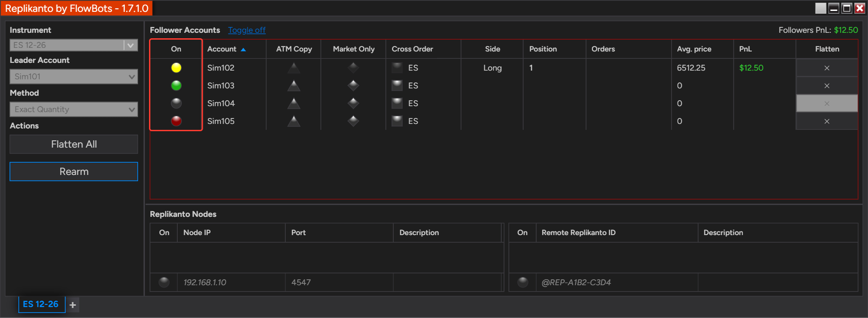The height and width of the screenshot is (318, 868).
Task: Enable the gray On indicator for Sim104
Action: coord(176,103)
